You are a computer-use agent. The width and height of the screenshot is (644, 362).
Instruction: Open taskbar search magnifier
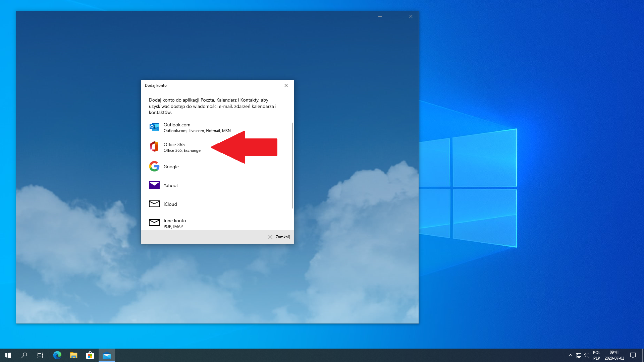[x=24, y=355]
